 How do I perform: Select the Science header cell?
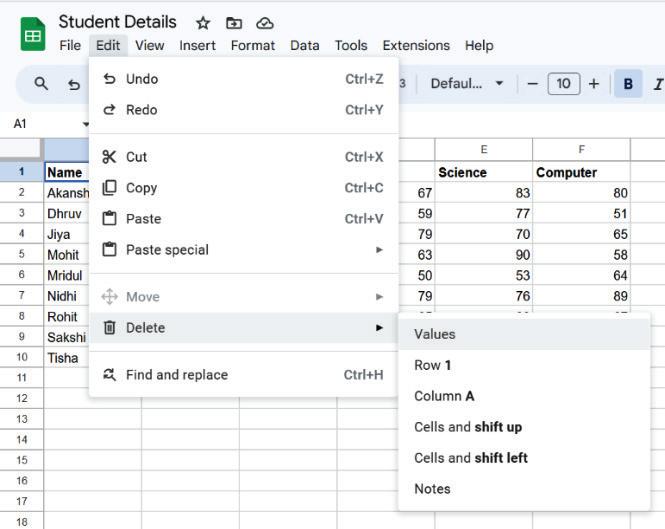[483, 172]
